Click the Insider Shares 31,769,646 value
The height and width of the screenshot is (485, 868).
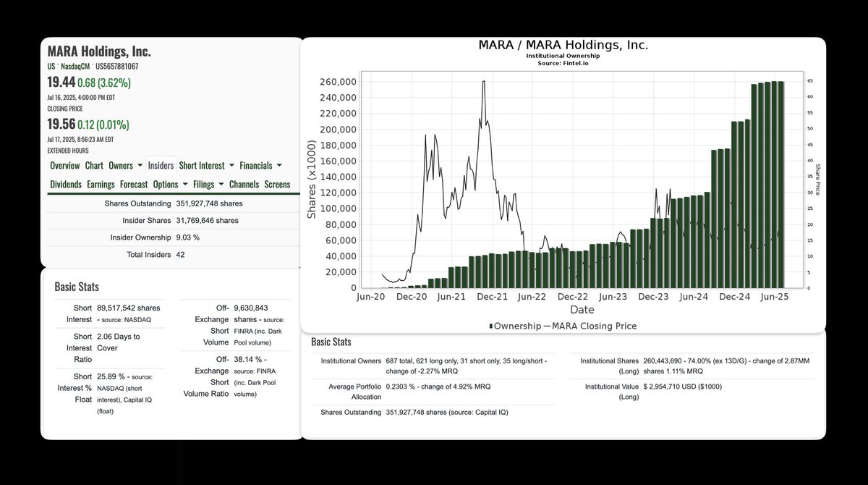(207, 221)
